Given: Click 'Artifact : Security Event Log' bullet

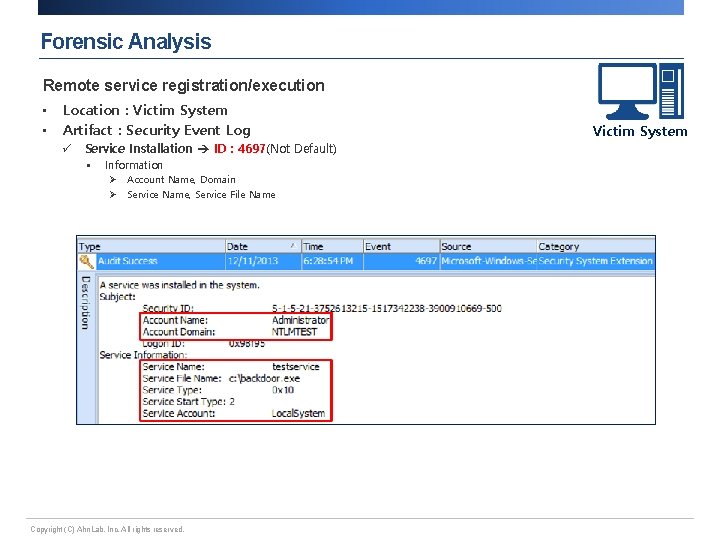Looking at the screenshot, I should pyautogui.click(x=157, y=130).
